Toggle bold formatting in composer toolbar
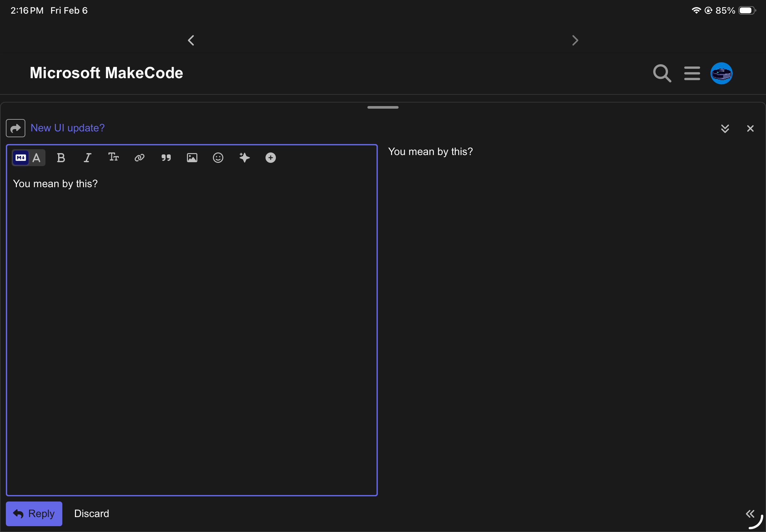 [x=61, y=158]
